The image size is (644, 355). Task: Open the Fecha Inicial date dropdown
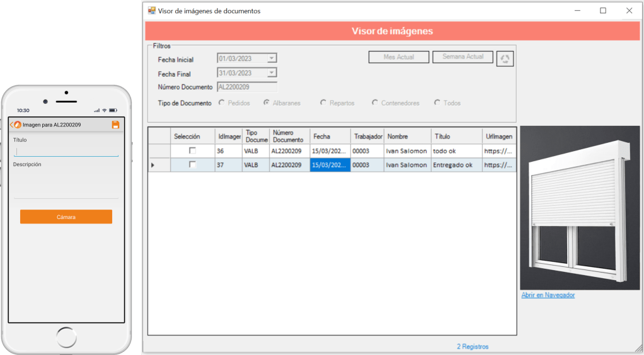272,59
